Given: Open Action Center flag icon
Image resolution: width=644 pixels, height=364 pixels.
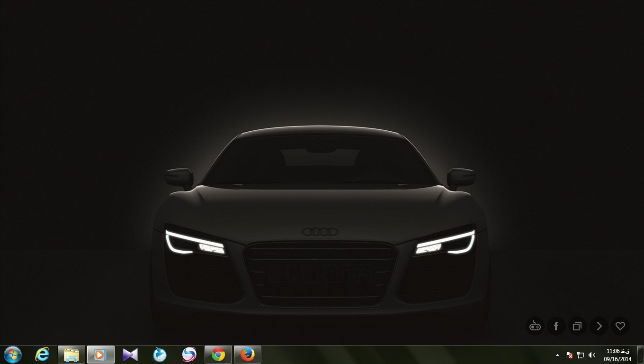Looking at the screenshot, I should pyautogui.click(x=569, y=355).
